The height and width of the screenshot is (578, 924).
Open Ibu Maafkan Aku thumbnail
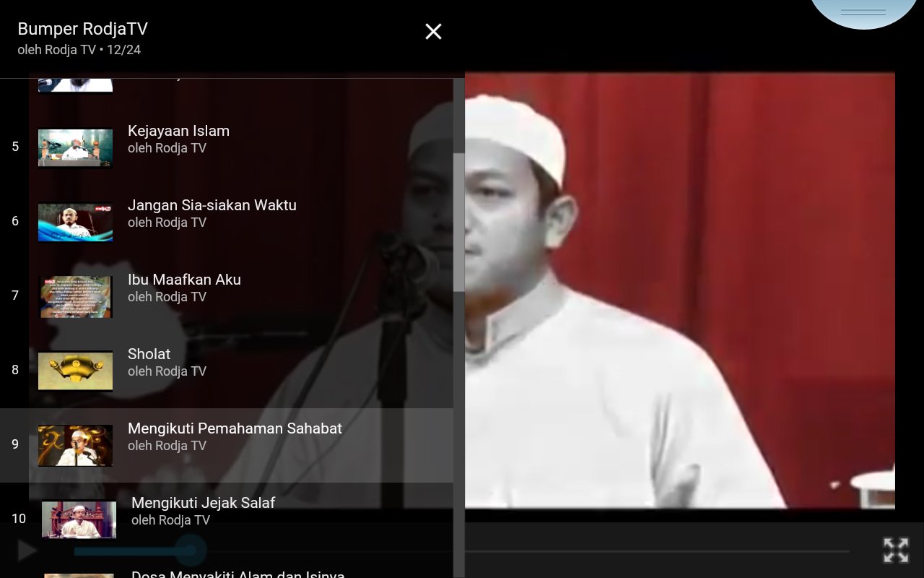pos(75,297)
